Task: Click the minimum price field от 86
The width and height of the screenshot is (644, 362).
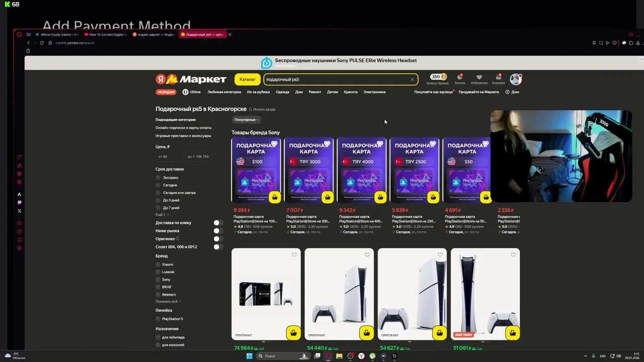Action: point(169,157)
